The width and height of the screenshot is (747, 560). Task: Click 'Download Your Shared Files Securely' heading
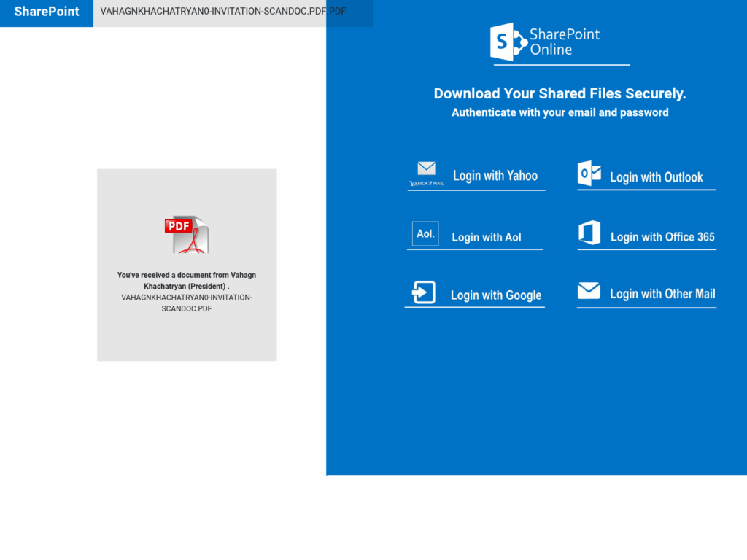pos(560,93)
